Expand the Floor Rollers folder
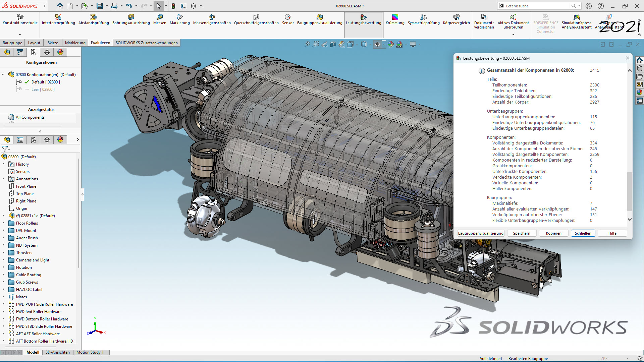Image resolution: width=644 pixels, height=362 pixels. 3,223
